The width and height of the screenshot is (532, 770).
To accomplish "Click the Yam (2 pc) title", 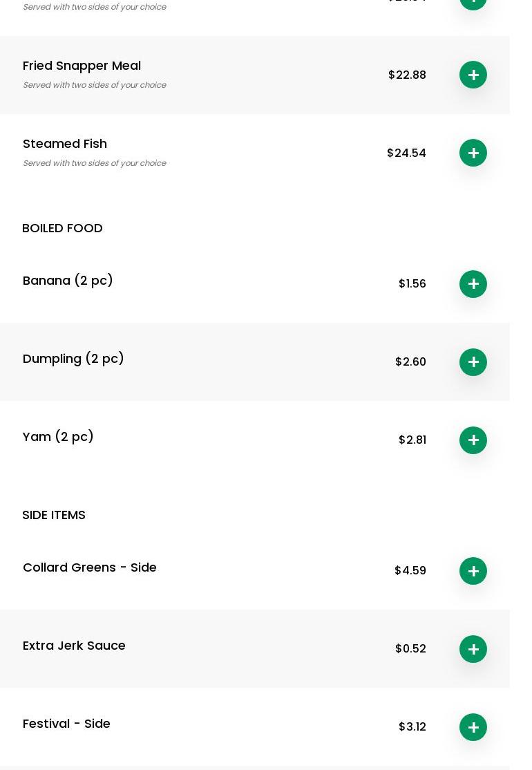I will coord(58,437).
